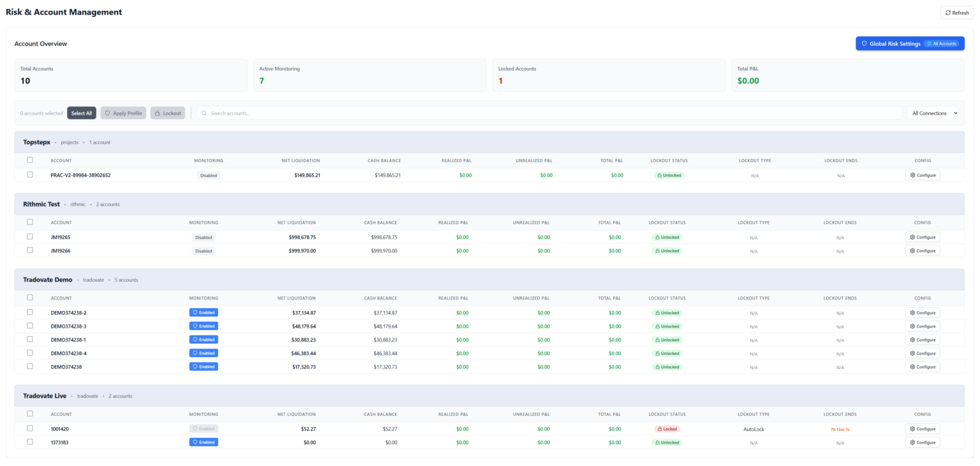
Task: Click gear Configure for PRAC-V2-89984-38902652
Action: pyautogui.click(x=922, y=175)
